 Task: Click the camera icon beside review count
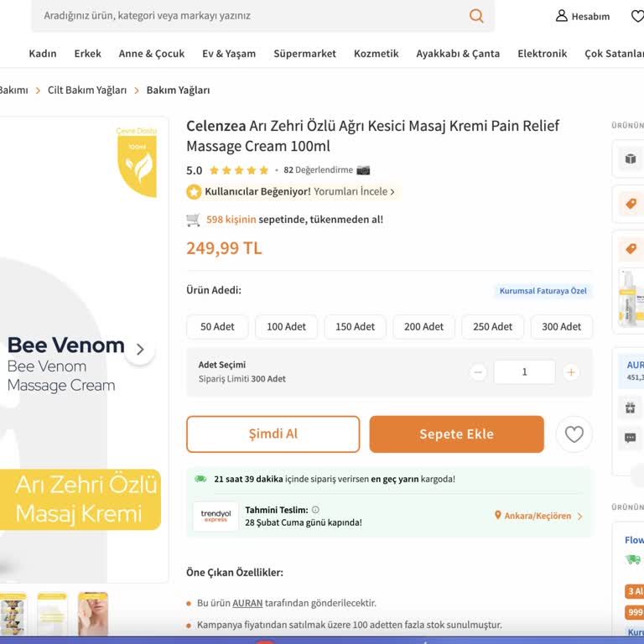click(x=363, y=169)
